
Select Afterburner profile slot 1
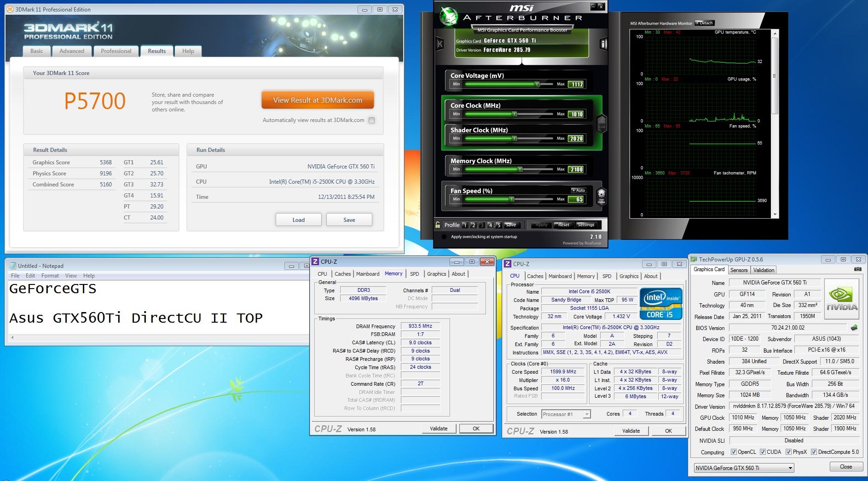click(465, 225)
